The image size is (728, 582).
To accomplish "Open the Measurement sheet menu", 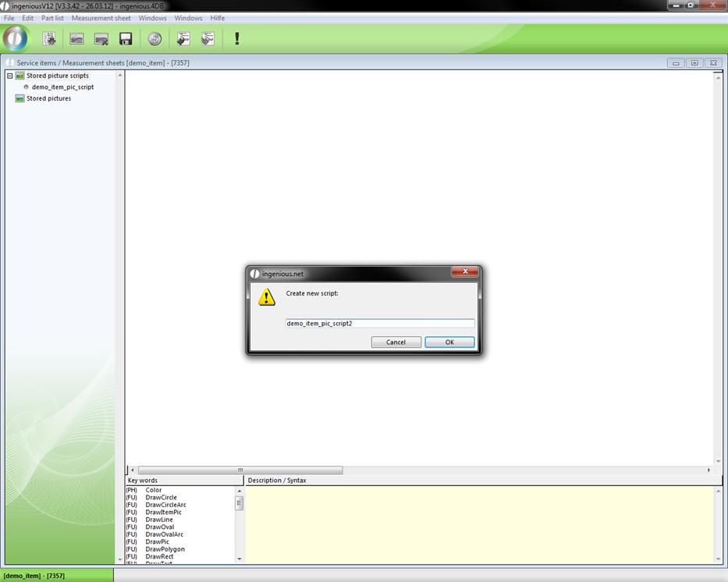I will pyautogui.click(x=101, y=18).
